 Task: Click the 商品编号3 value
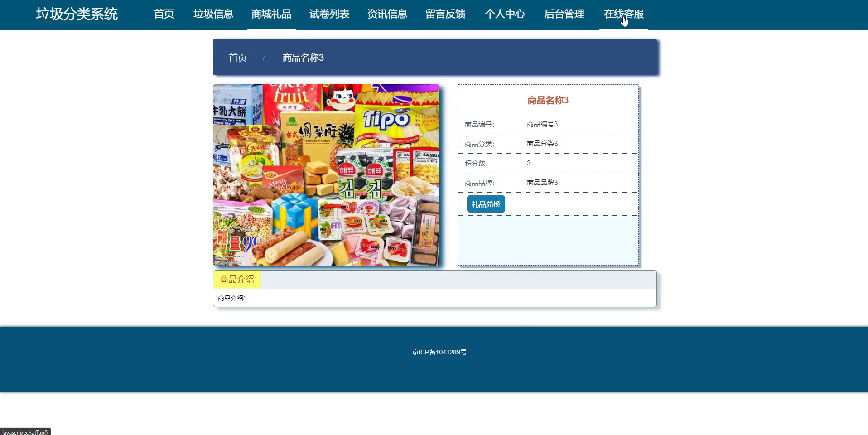coord(542,124)
